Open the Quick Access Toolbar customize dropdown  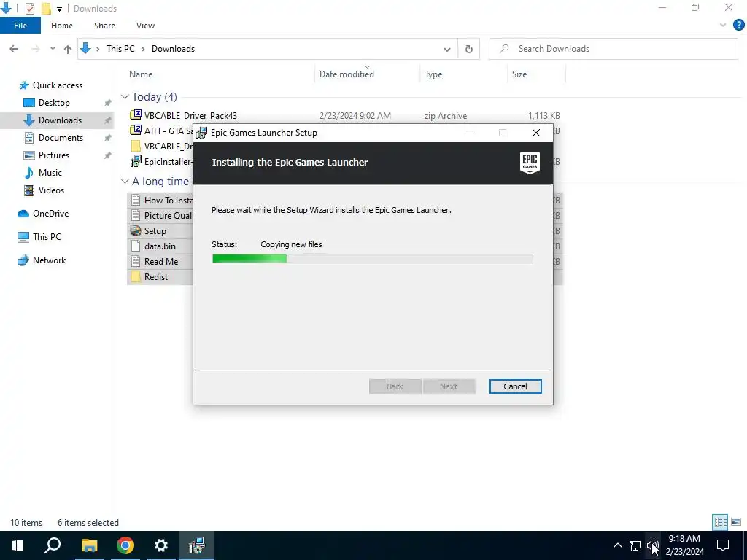click(59, 9)
